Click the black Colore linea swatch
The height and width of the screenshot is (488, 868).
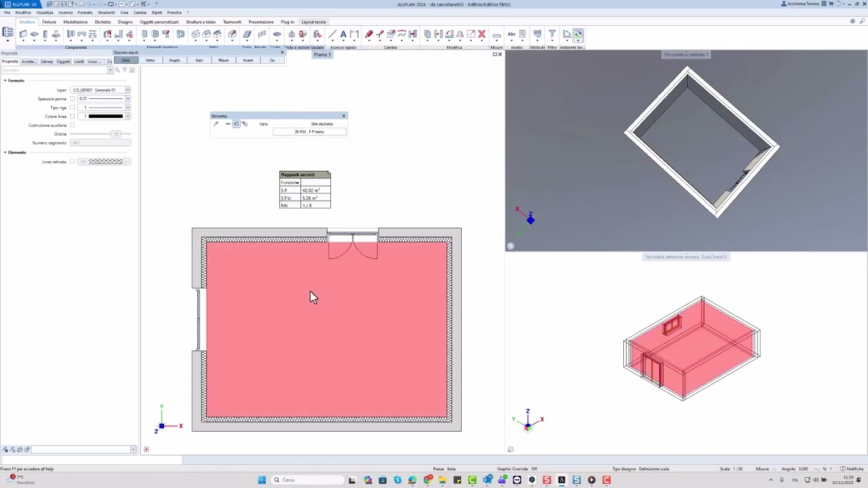106,117
